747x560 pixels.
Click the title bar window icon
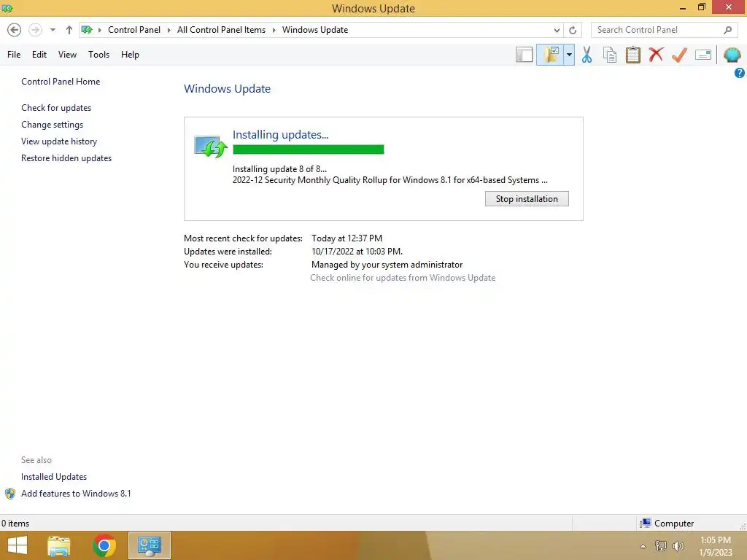coord(7,8)
